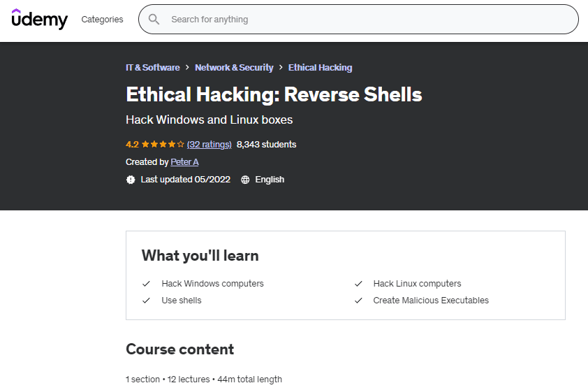The width and height of the screenshot is (588, 390).
Task: Click the globe language icon
Action: coord(245,180)
